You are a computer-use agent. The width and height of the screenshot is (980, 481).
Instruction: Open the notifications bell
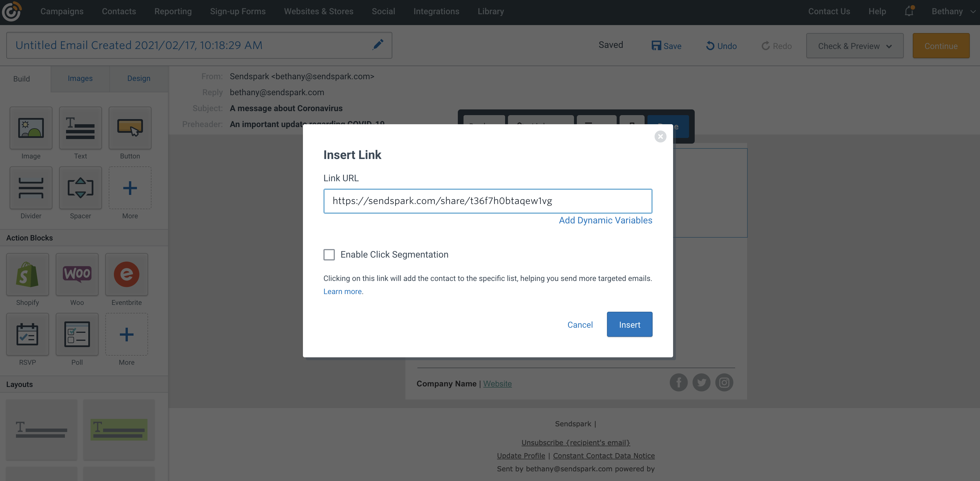[909, 11]
